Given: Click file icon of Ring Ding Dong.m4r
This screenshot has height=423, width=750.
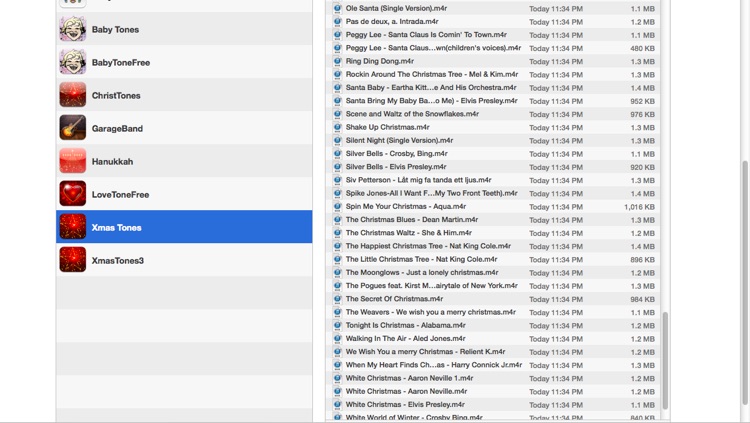Looking at the screenshot, I should [x=337, y=61].
